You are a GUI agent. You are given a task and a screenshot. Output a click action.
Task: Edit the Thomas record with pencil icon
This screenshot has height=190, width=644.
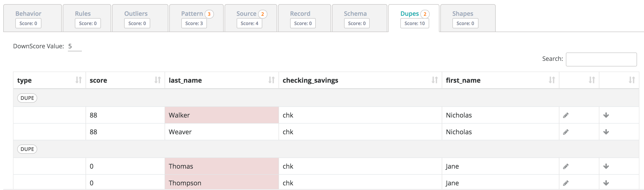(566, 166)
